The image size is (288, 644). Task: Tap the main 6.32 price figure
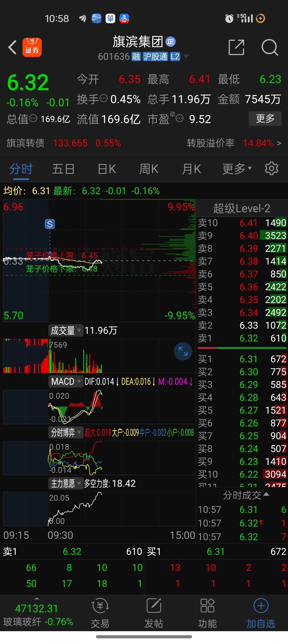tap(28, 82)
